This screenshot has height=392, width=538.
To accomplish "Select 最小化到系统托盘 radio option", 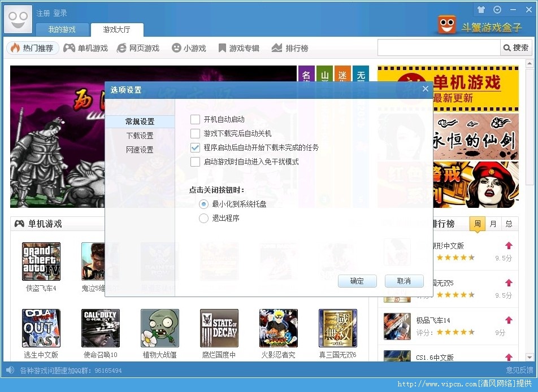I will (x=203, y=204).
